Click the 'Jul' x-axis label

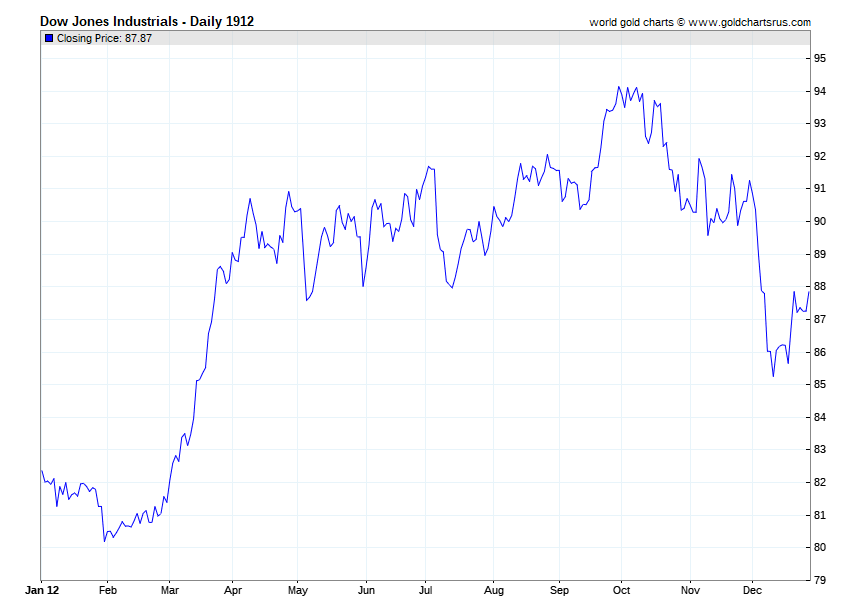(426, 592)
